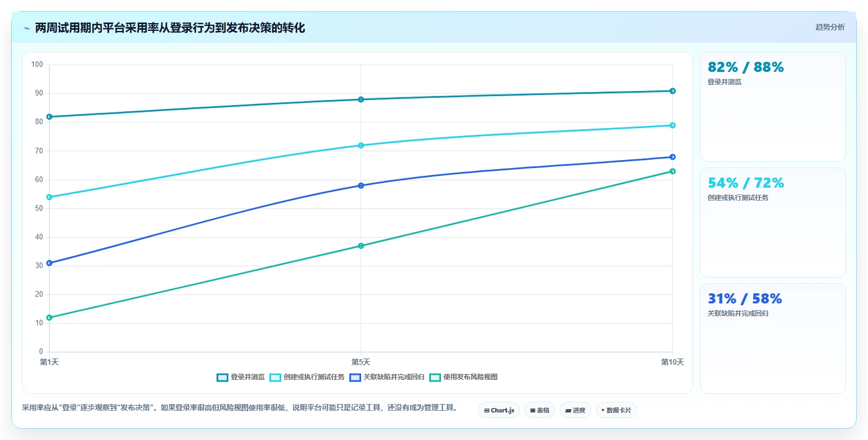Click the 使用发布风险视图 point at 第1天

click(x=50, y=317)
